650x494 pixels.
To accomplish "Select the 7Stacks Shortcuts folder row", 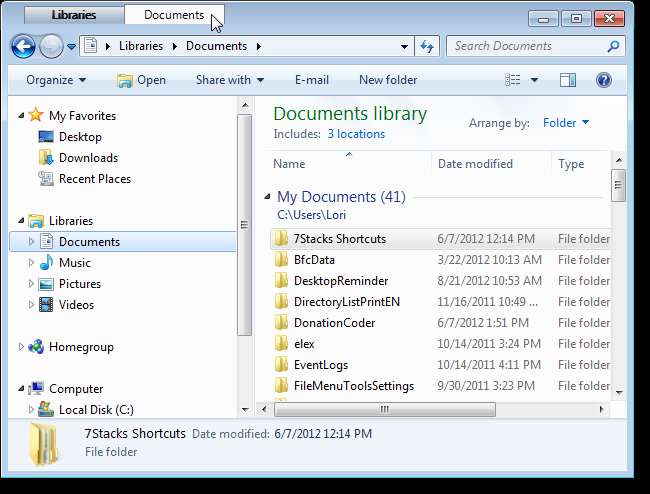I will coord(441,239).
